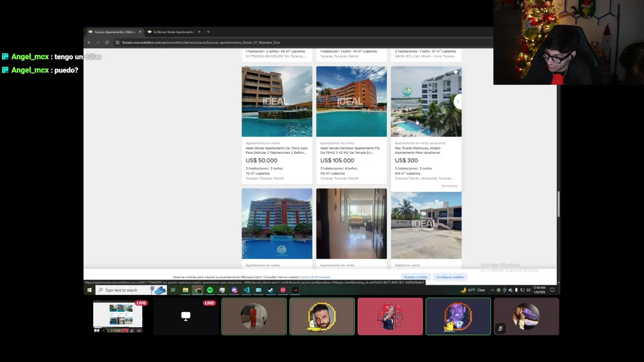Open the site info icon in address bar

coord(117,42)
